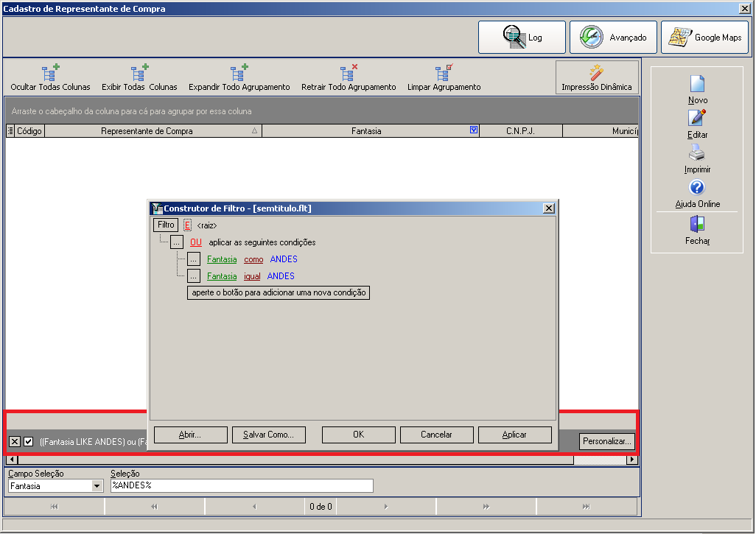This screenshot has height=534, width=756.
Task: Open options button for 'Fantasia igual' condition
Action: (193, 276)
